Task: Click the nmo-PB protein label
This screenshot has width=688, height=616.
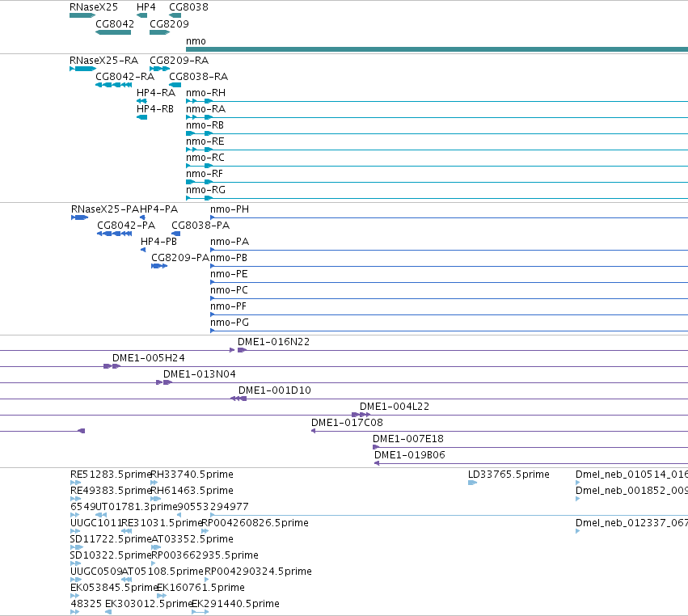Action: [x=229, y=258]
